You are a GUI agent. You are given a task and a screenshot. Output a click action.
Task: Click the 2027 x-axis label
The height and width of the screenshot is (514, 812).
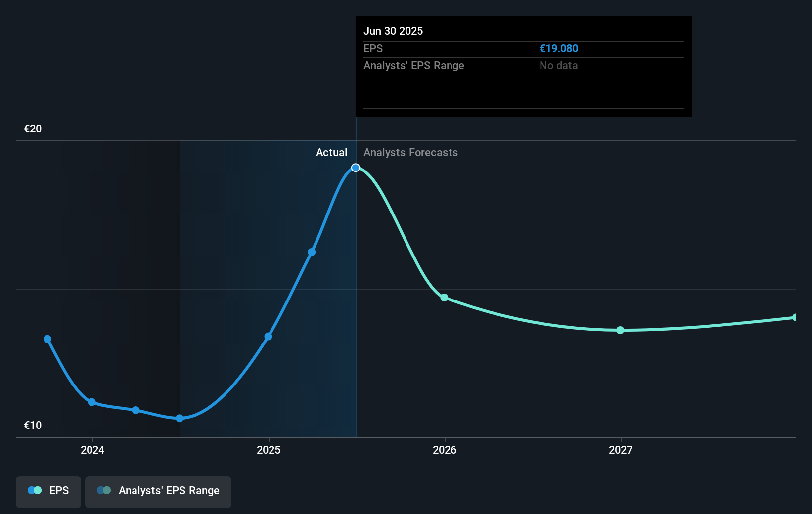(621, 450)
